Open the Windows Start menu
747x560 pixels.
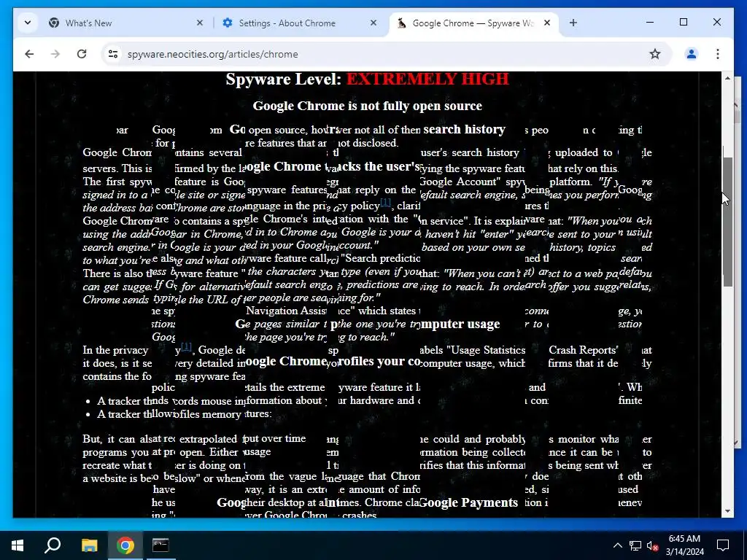click(18, 545)
